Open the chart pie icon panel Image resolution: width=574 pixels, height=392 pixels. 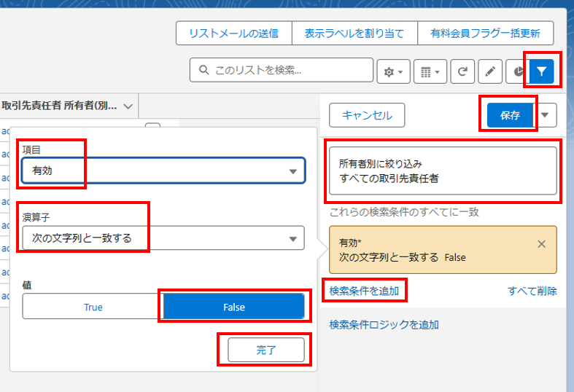click(x=517, y=71)
